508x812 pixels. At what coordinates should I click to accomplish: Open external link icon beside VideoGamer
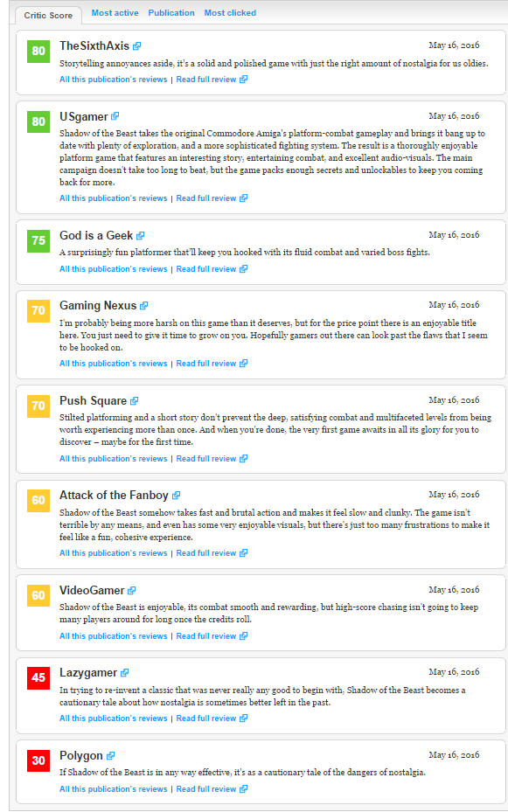coord(131,590)
